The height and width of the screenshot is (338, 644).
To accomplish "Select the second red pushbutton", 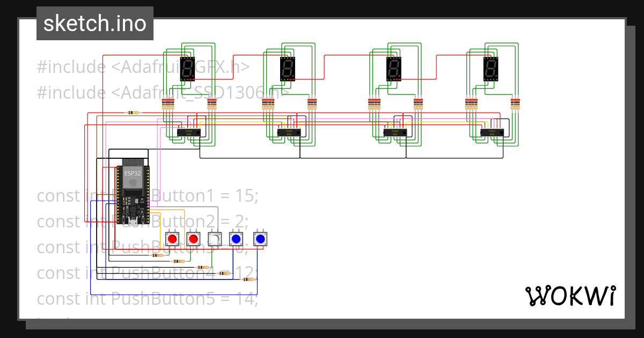I will (x=193, y=238).
